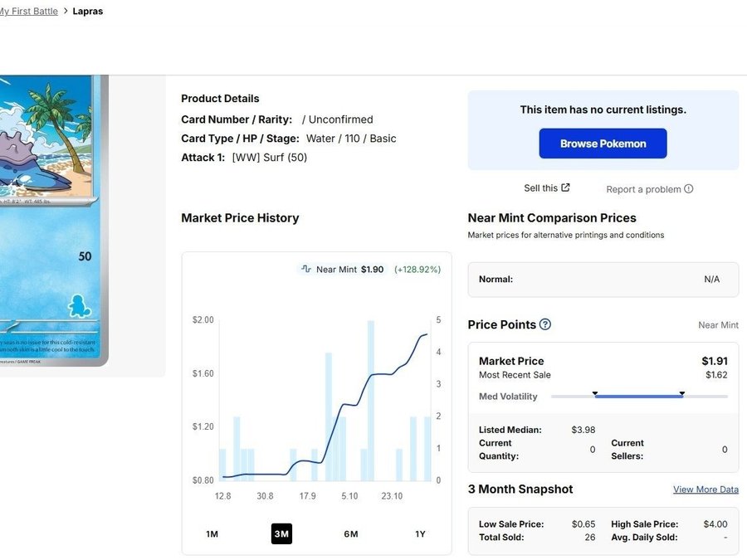Screen dimensions: 747x560
Task: Open the Price Points help question mark icon
Action: (545, 324)
